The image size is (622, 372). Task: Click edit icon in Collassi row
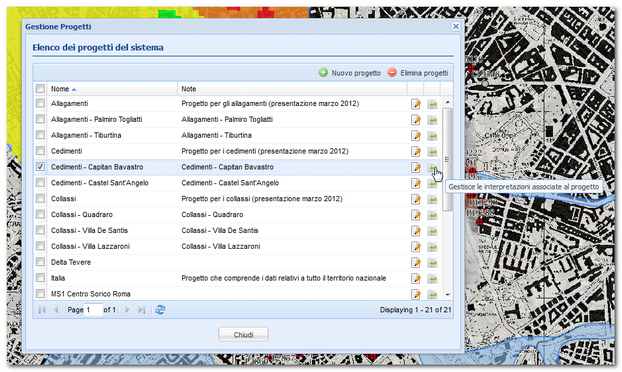[416, 199]
